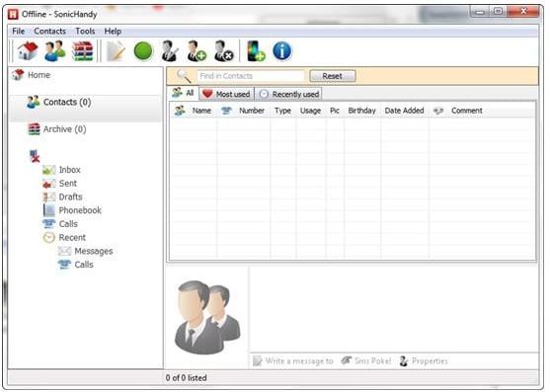Open the Contacts menu in menu bar
Screen dimensions: 550x392
(49, 32)
